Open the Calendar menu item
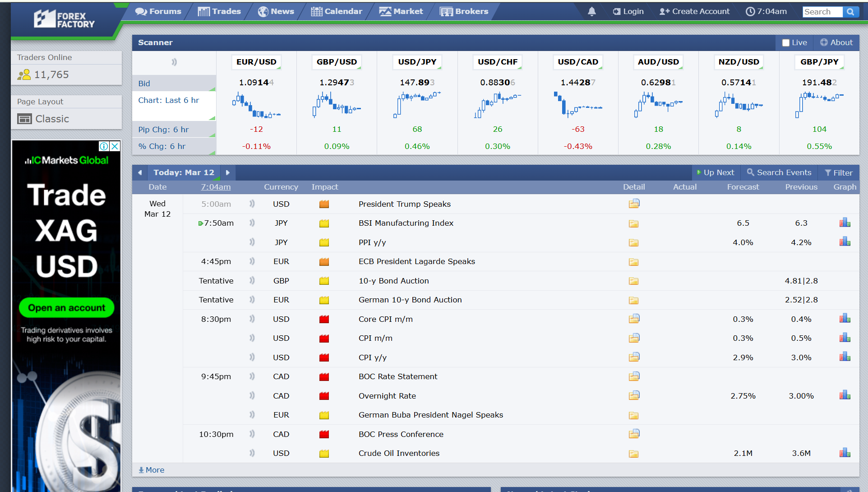 (337, 12)
